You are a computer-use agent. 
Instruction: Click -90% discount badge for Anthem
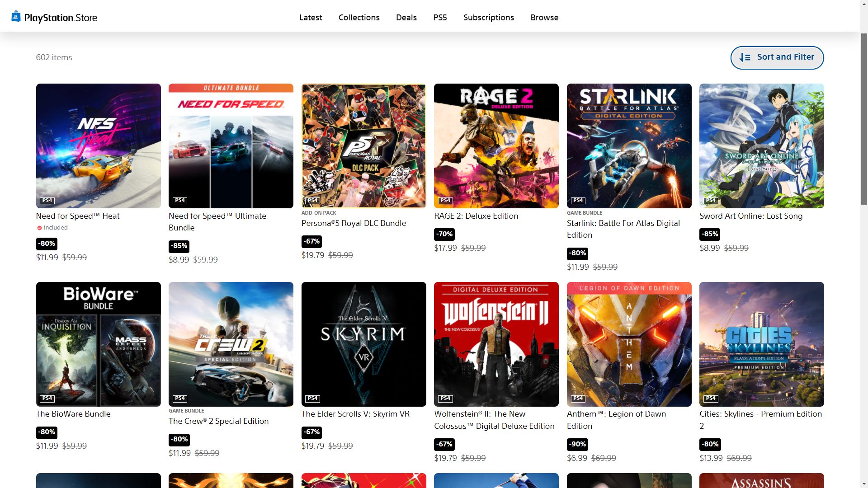[577, 444]
